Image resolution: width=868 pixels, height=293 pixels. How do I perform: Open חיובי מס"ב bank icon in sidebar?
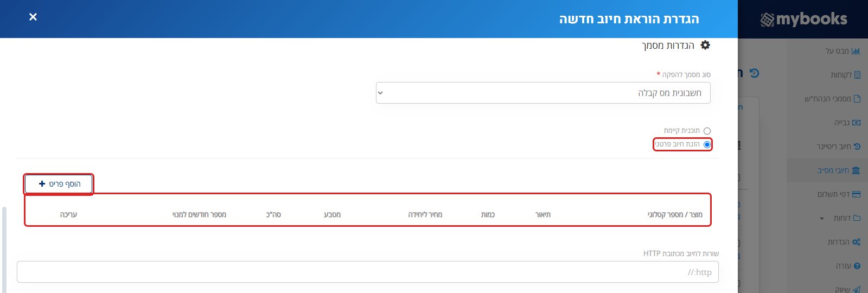coord(856,170)
